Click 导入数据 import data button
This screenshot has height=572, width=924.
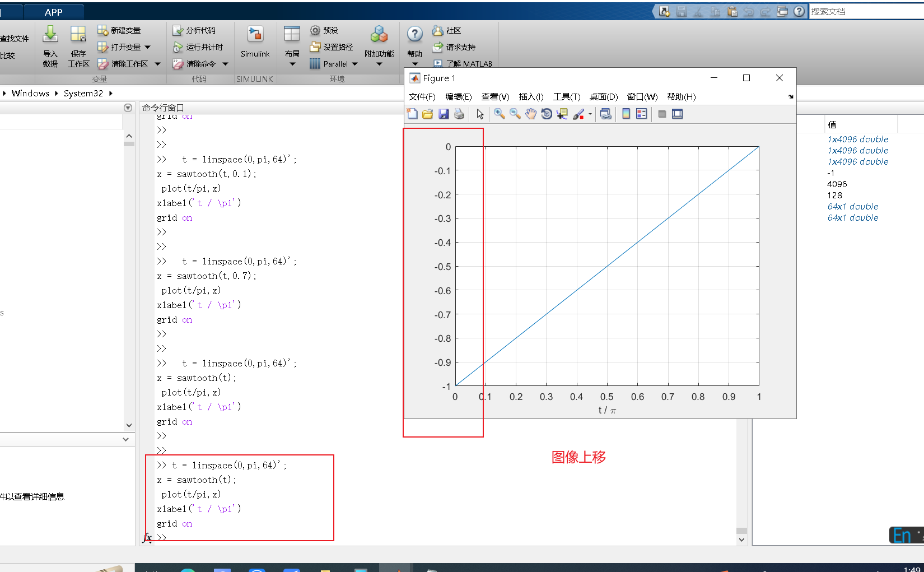pos(50,46)
